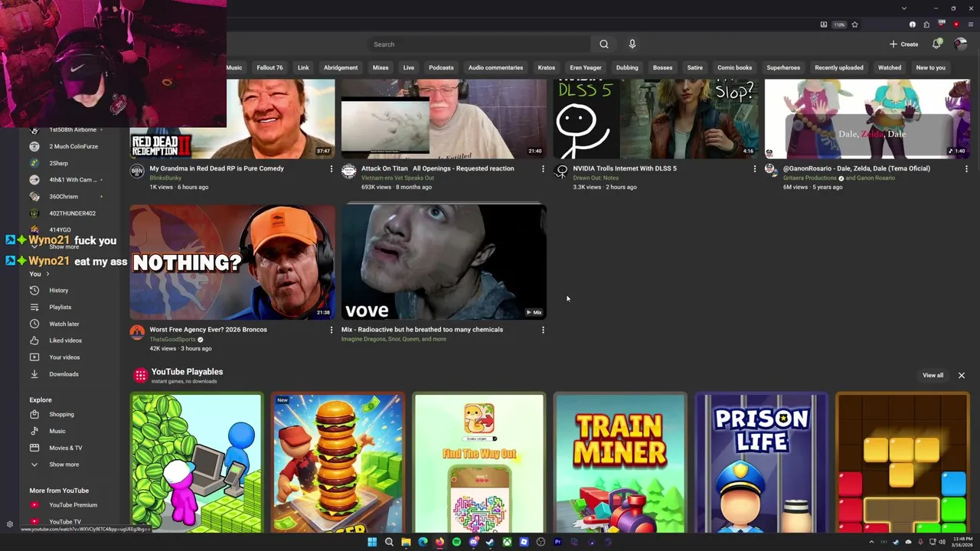The image size is (980, 551).
Task: Open Downloads in sidebar
Action: point(64,374)
